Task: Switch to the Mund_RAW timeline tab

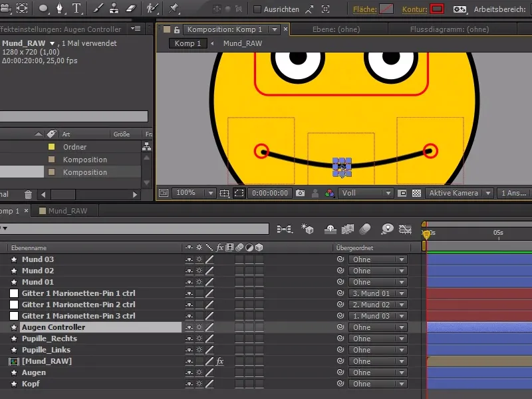Action: coord(64,211)
